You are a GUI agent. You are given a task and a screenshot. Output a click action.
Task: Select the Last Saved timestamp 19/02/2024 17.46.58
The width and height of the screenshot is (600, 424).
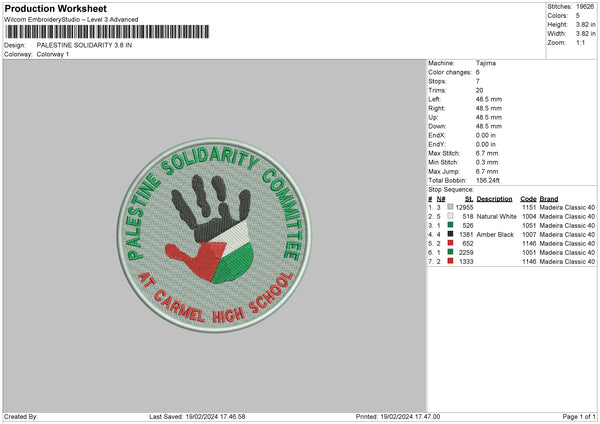pyautogui.click(x=215, y=416)
